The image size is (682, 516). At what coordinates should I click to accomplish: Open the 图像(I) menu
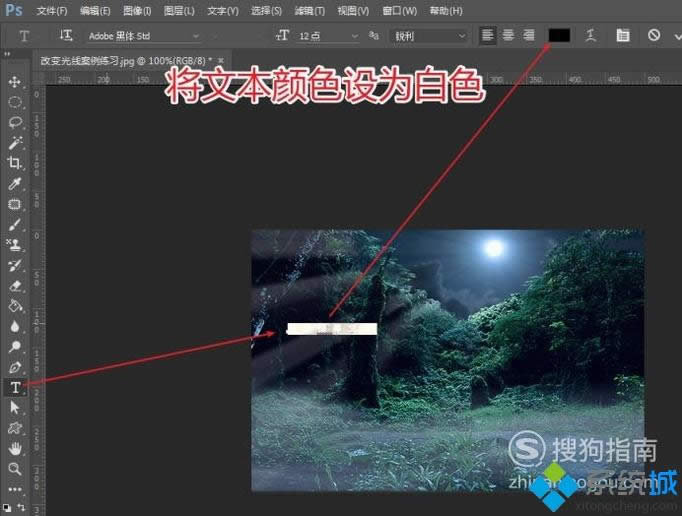pos(137,10)
